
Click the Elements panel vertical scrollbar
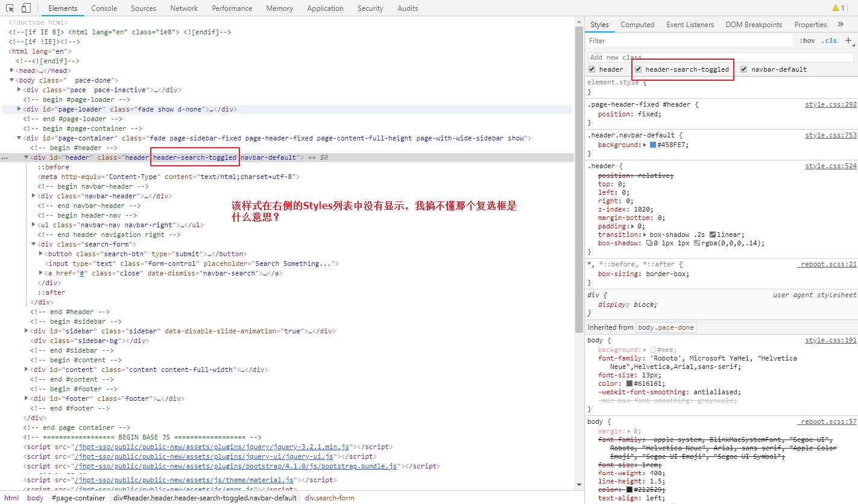point(579,181)
